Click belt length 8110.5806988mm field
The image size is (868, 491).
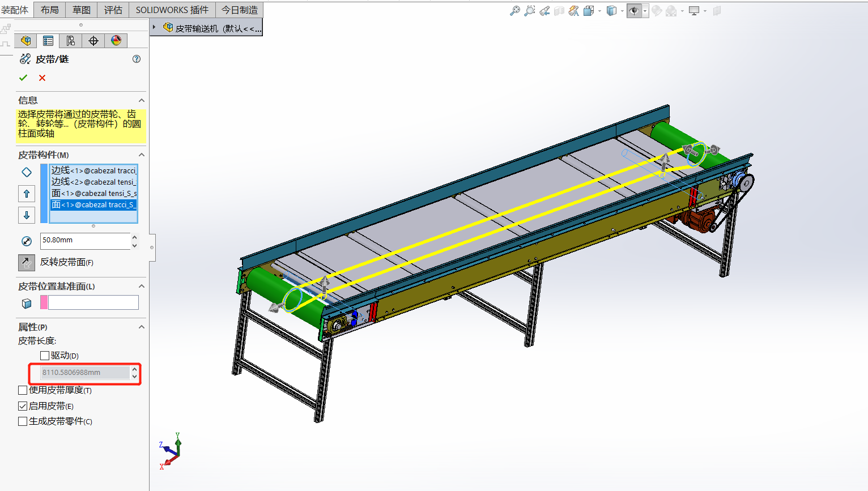86,373
